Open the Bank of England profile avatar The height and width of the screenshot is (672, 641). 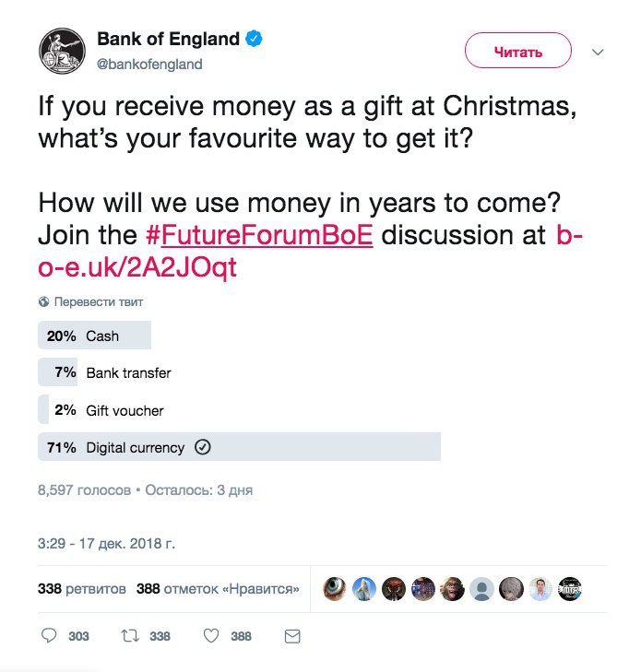coord(62,51)
